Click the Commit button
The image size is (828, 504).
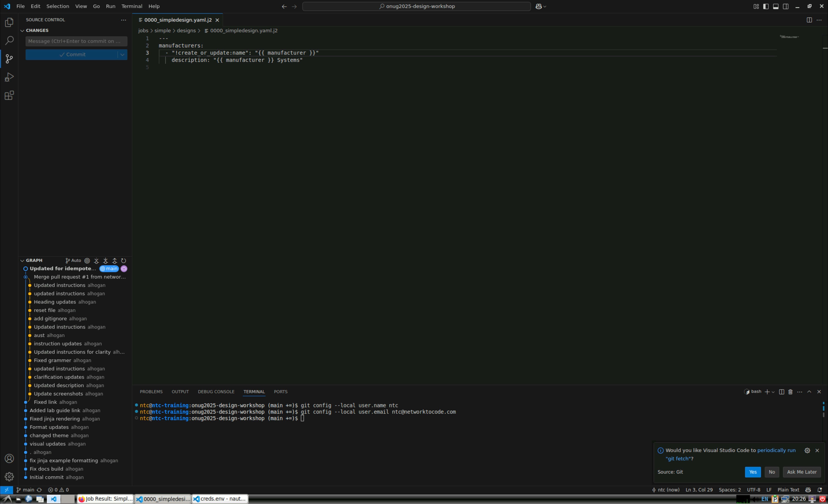72,54
